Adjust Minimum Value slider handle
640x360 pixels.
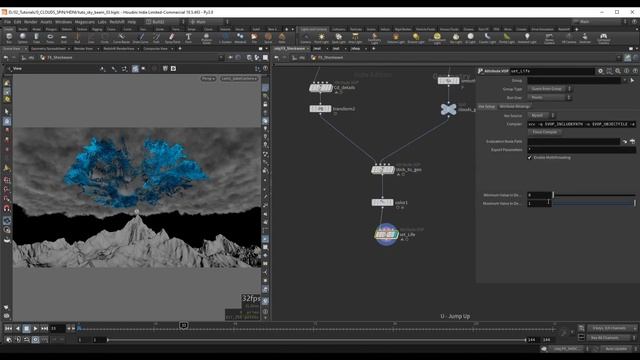(x=553, y=195)
